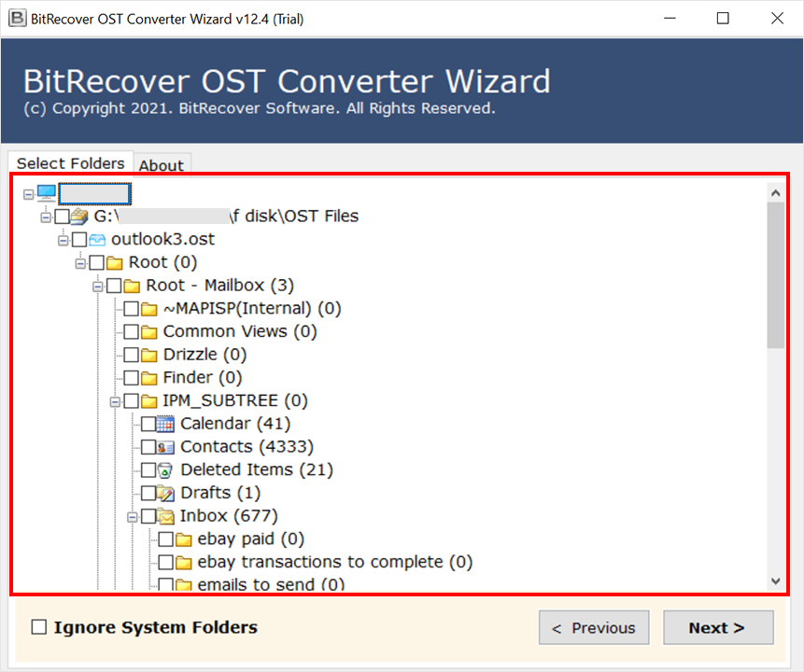
Task: Check the Contacts (4333) folder box
Action: pyautogui.click(x=148, y=447)
